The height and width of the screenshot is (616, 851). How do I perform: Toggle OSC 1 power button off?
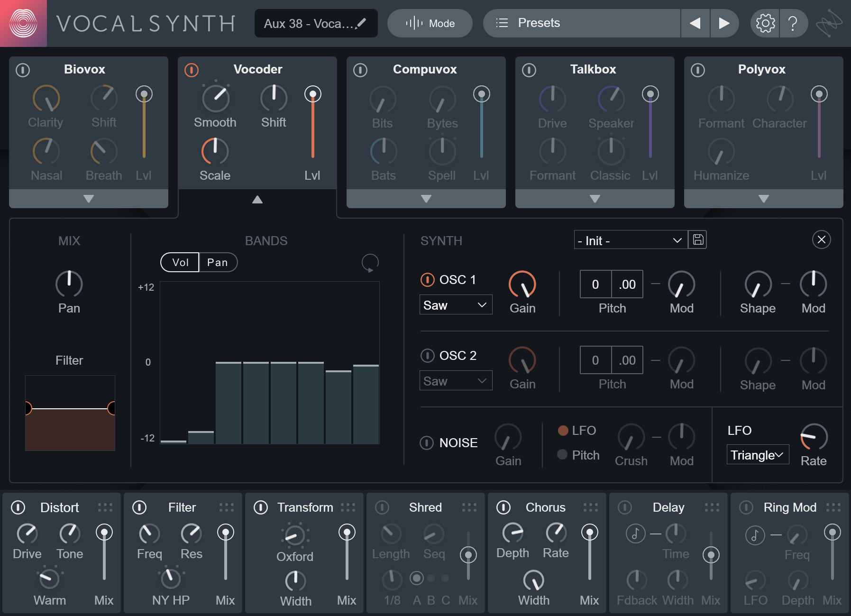coord(427,280)
